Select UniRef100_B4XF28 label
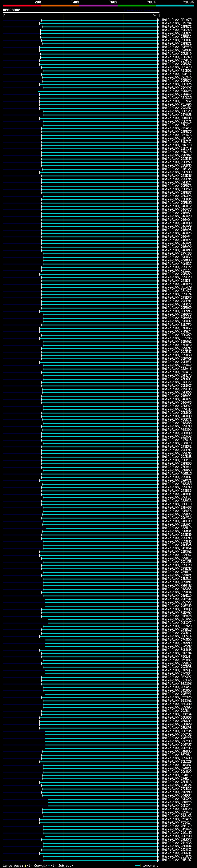Image resolution: width=197 pixels, height=868 pixels. coord(176,809)
